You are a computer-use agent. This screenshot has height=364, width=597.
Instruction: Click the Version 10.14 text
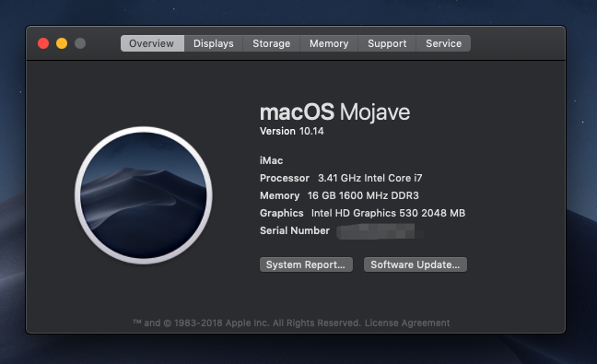(x=292, y=131)
